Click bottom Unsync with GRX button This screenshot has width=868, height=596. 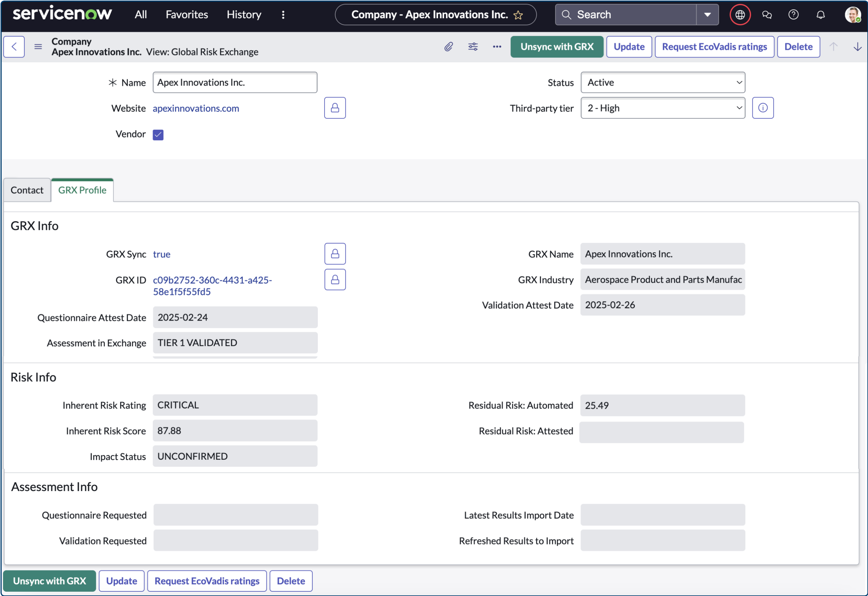pos(50,581)
